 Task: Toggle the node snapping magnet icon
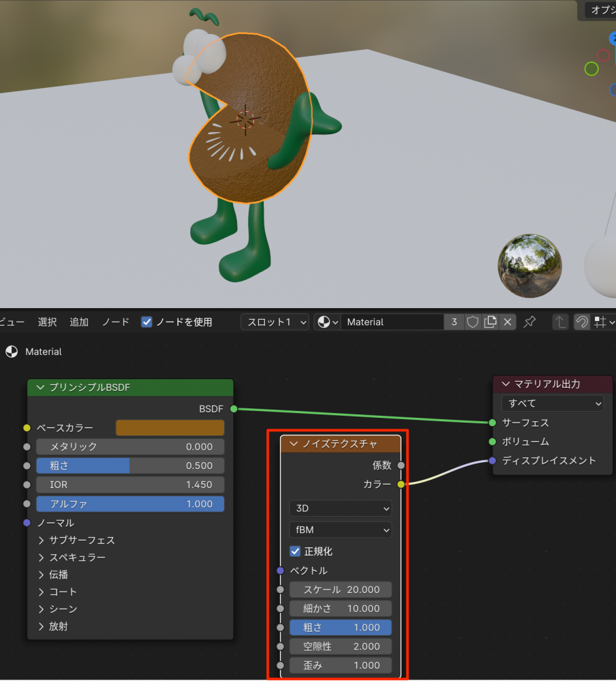click(x=581, y=322)
